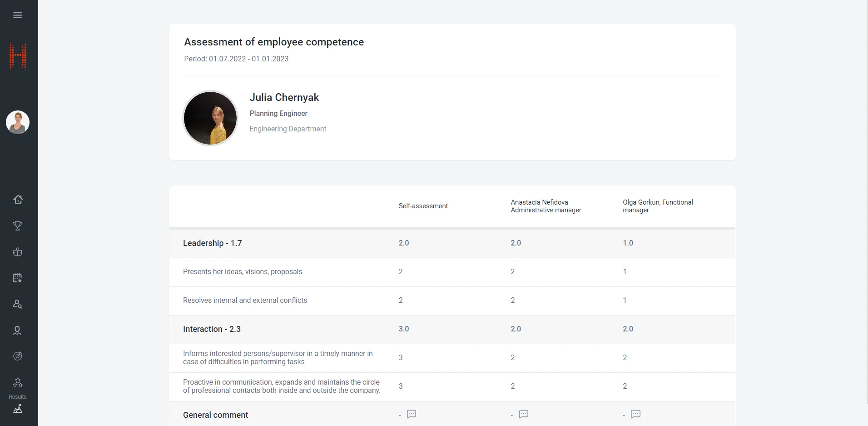
Task: Open the Results stars icon
Action: pos(18,383)
